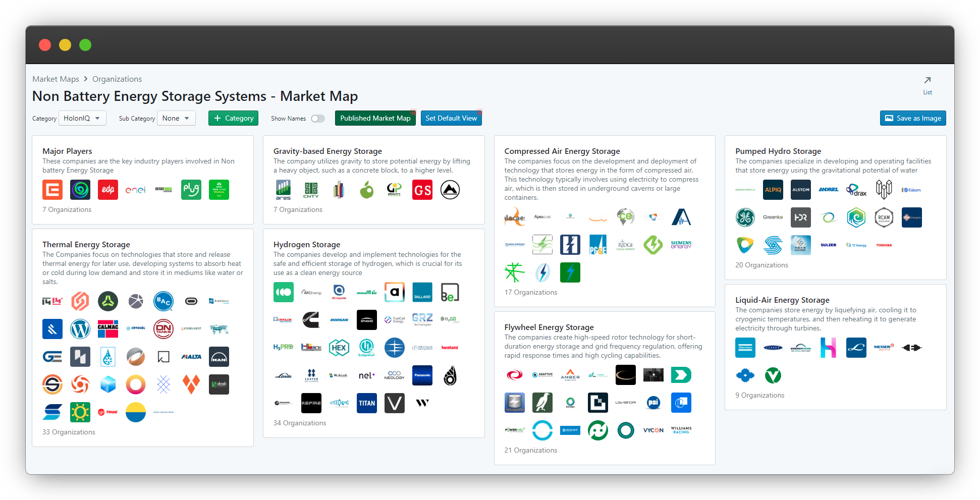Open the Organizations breadcrumb link
980x500 pixels.
click(x=117, y=79)
